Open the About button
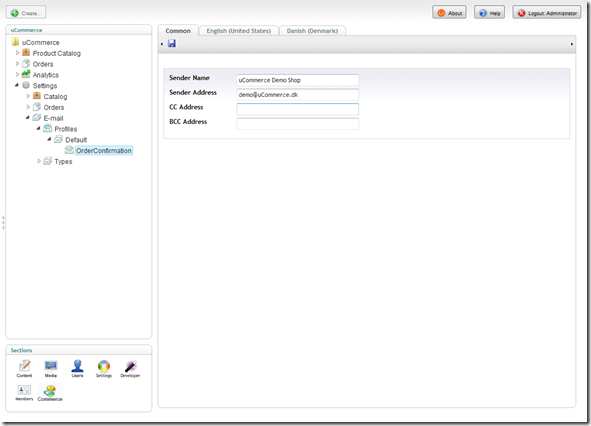The image size is (591, 426). click(x=449, y=13)
